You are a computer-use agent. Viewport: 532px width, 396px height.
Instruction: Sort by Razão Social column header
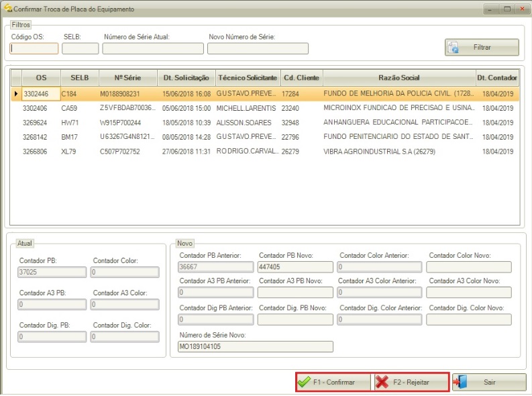pos(399,78)
